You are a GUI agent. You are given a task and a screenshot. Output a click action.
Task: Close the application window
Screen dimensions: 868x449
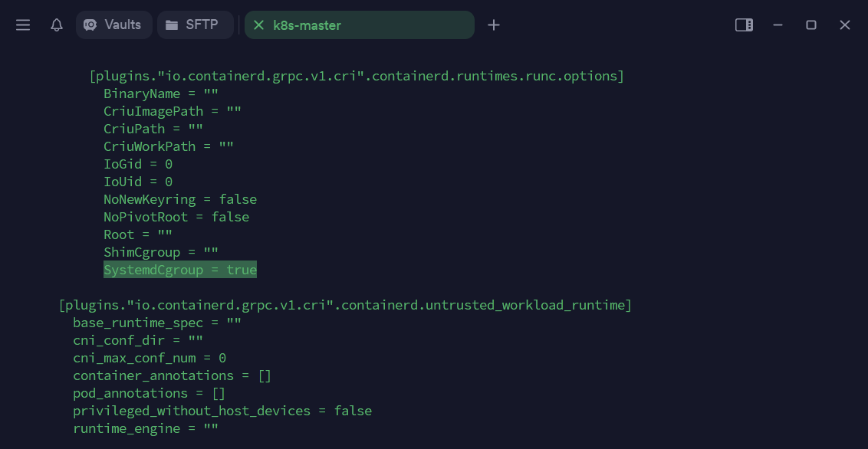tap(845, 25)
